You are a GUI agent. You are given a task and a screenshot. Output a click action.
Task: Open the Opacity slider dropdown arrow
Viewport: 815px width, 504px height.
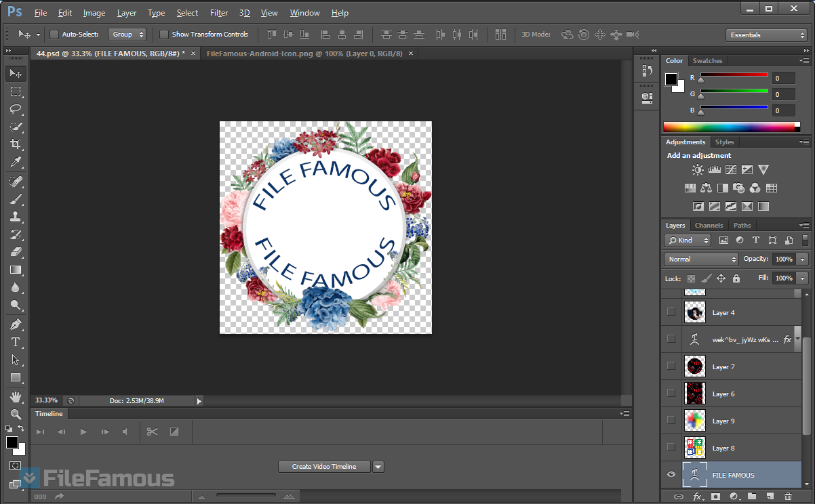(x=803, y=259)
